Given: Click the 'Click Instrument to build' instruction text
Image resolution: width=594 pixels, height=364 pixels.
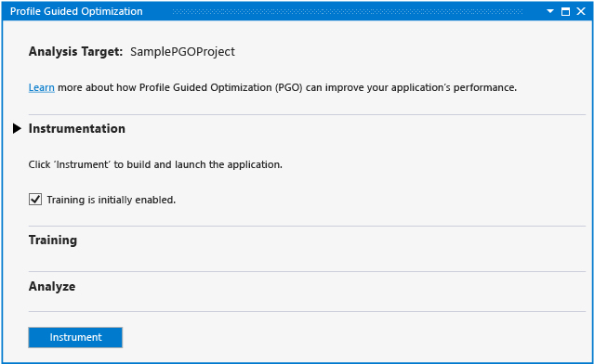Looking at the screenshot, I should tap(155, 164).
